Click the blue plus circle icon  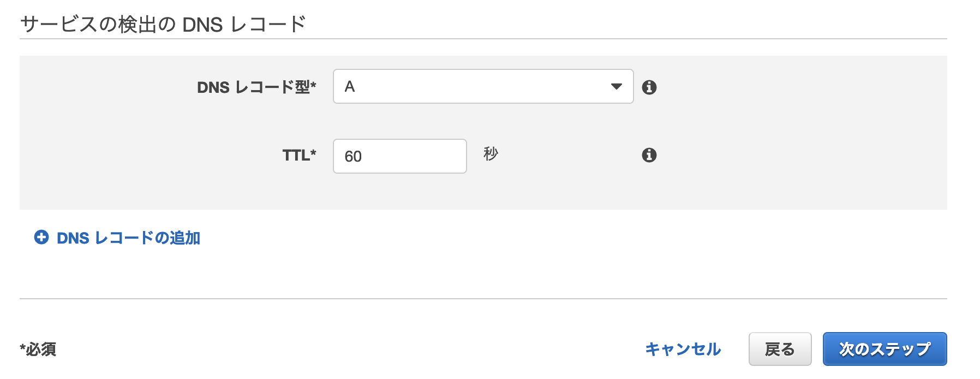tap(41, 238)
